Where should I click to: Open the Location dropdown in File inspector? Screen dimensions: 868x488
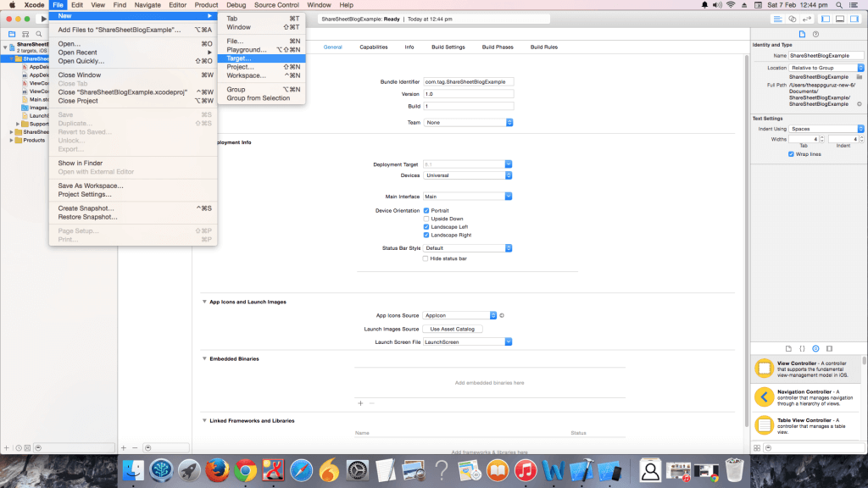point(826,68)
